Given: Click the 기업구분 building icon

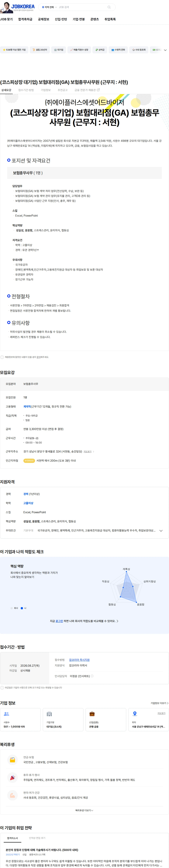Looking at the screenshot, I should tap(49, 714).
